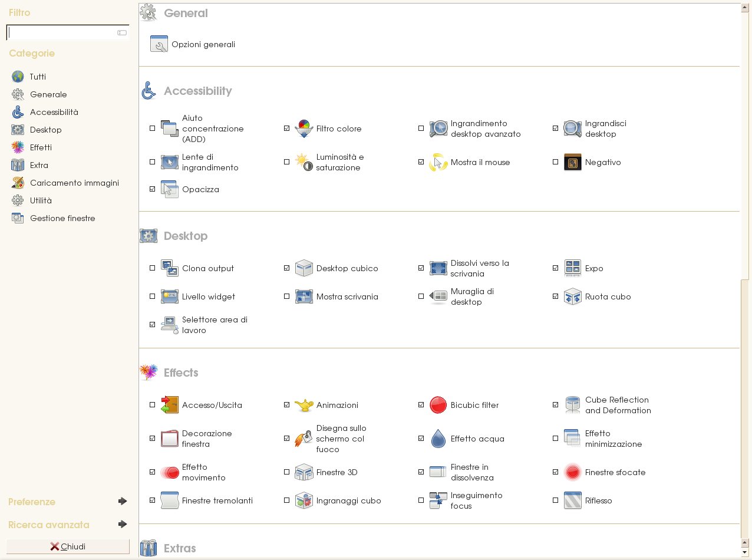Image resolution: width=752 pixels, height=560 pixels.
Task: Enable the Negativo checkbox
Action: click(556, 162)
